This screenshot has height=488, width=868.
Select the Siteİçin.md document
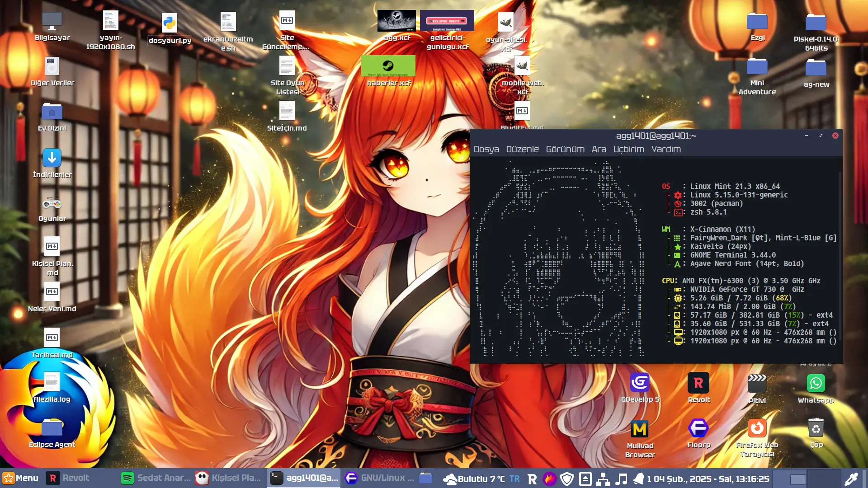coord(287,117)
